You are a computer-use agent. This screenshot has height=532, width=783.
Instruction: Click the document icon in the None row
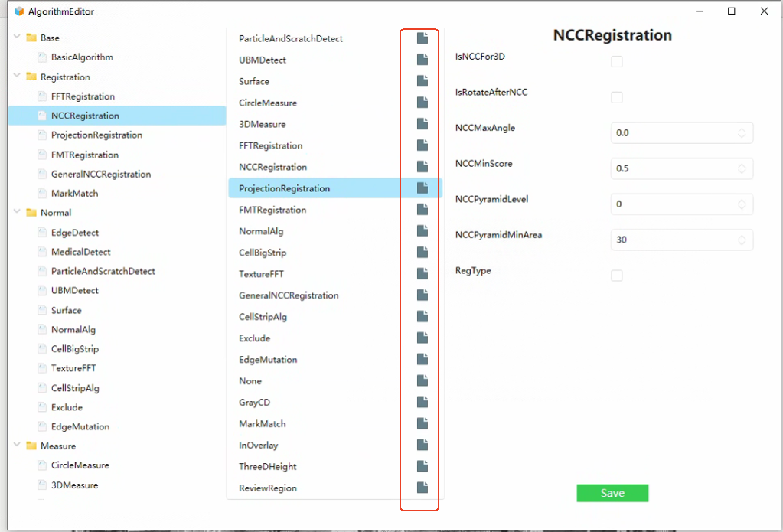[x=422, y=380]
